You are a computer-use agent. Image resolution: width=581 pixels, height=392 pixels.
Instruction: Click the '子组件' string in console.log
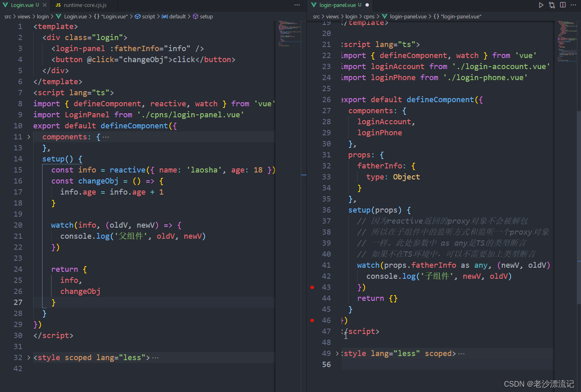pos(437,276)
